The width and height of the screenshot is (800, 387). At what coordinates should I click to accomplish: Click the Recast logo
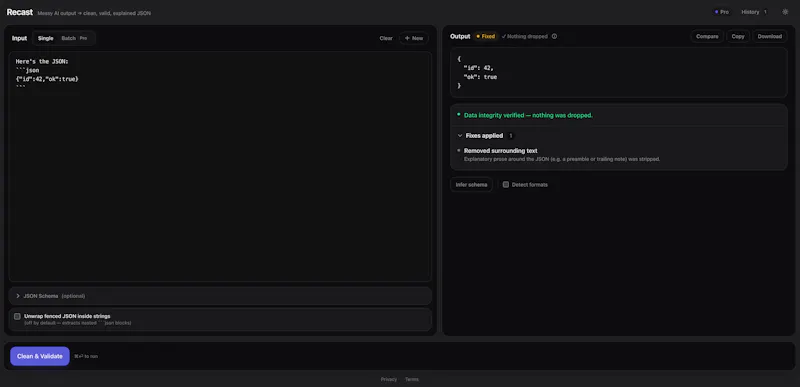point(19,12)
